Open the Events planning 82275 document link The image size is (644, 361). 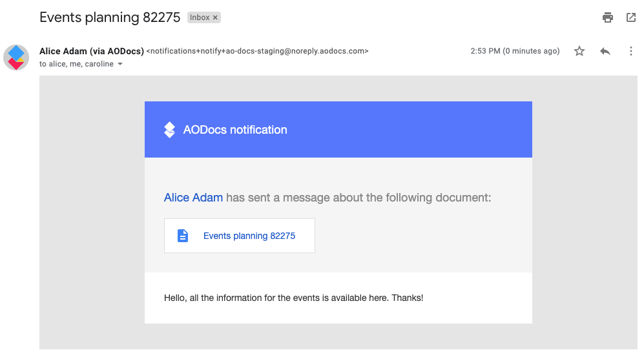(249, 236)
